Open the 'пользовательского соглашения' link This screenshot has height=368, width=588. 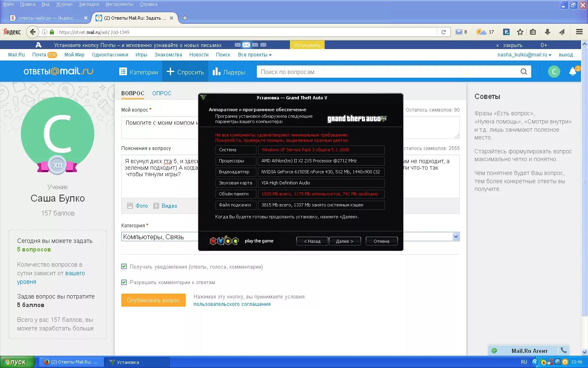point(232,304)
